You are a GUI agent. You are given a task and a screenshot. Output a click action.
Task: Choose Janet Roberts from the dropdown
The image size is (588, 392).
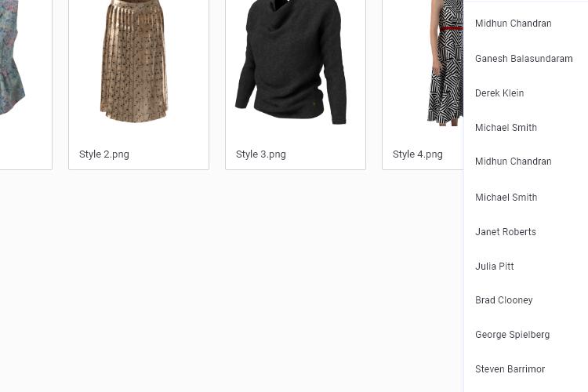(x=506, y=232)
